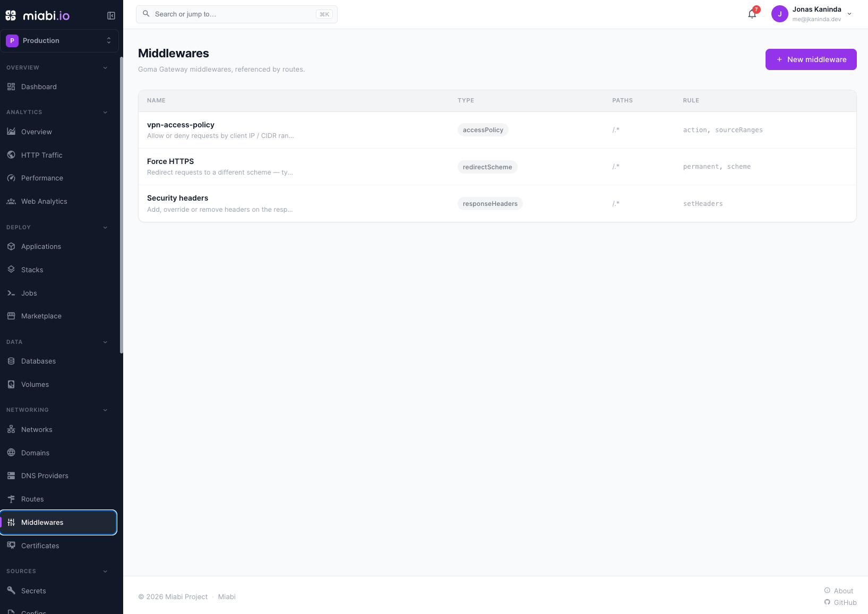Click the Miabi footer link
This screenshot has width=868, height=614.
pyautogui.click(x=227, y=596)
